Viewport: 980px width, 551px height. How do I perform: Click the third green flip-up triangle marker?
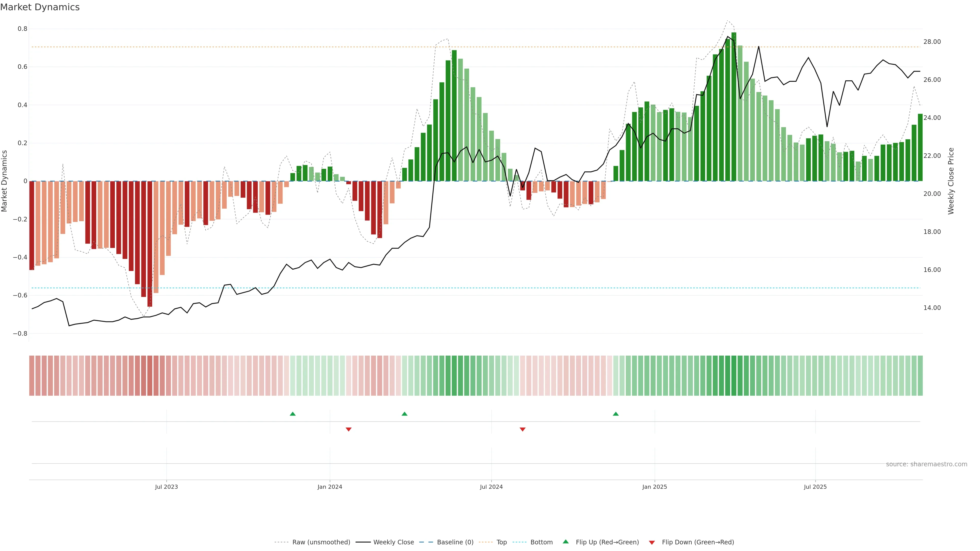point(616,414)
